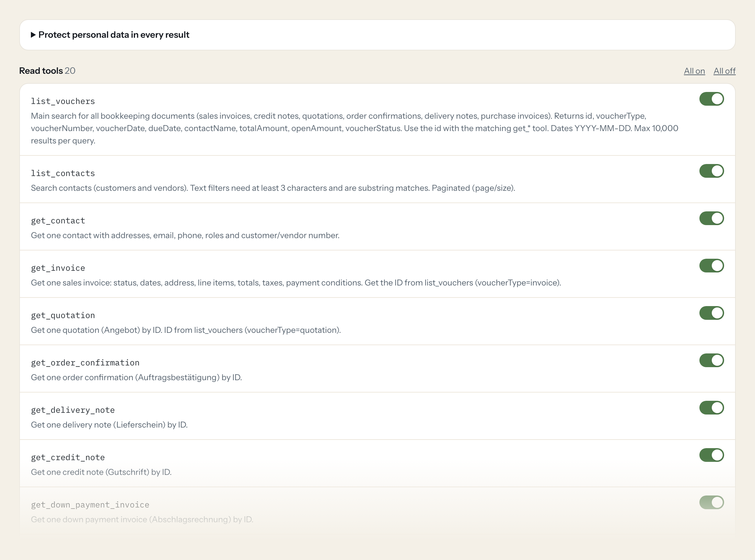Click 'get_order_confirmation' tool name
Image resolution: width=755 pixels, height=560 pixels.
pyautogui.click(x=85, y=363)
